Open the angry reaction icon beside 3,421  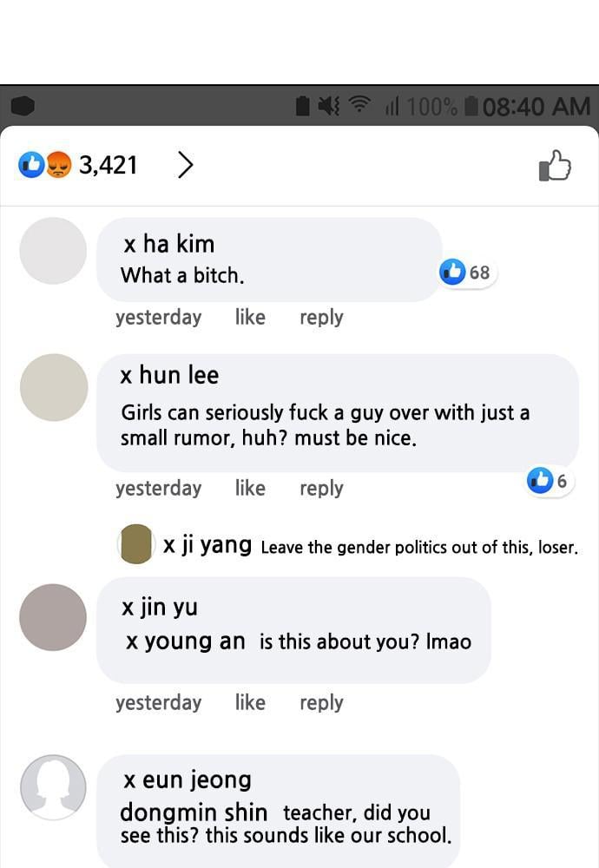point(58,164)
